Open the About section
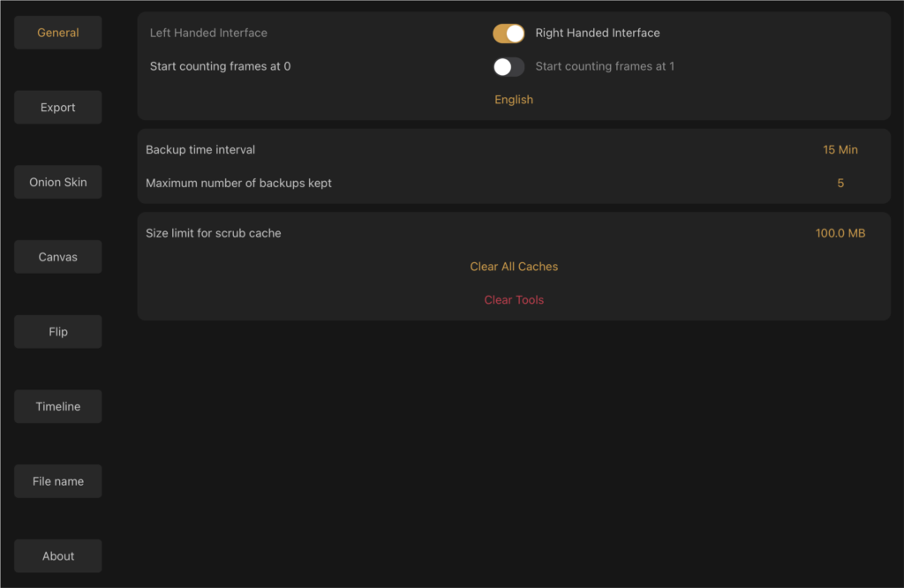Screen dimensions: 904x588 click(57, 556)
